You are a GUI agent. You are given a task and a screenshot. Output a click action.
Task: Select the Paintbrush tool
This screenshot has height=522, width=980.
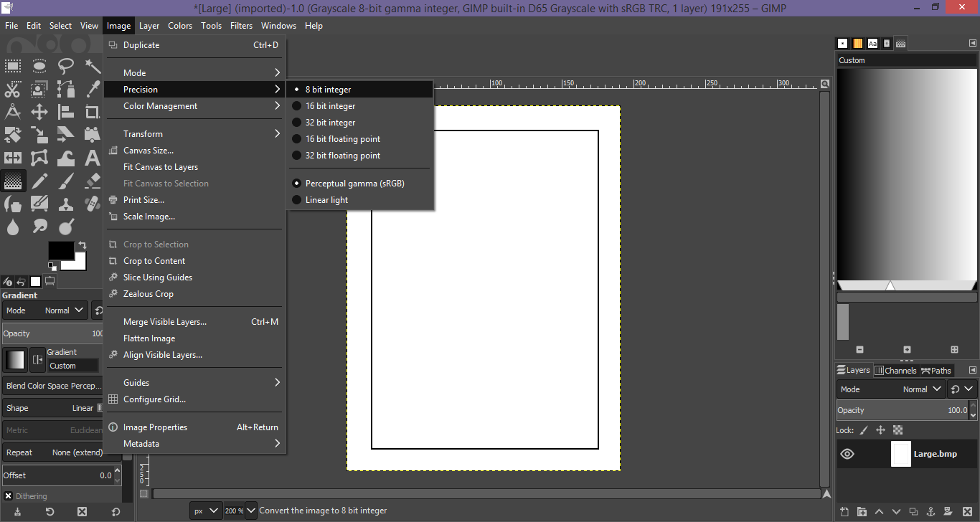[x=66, y=181]
